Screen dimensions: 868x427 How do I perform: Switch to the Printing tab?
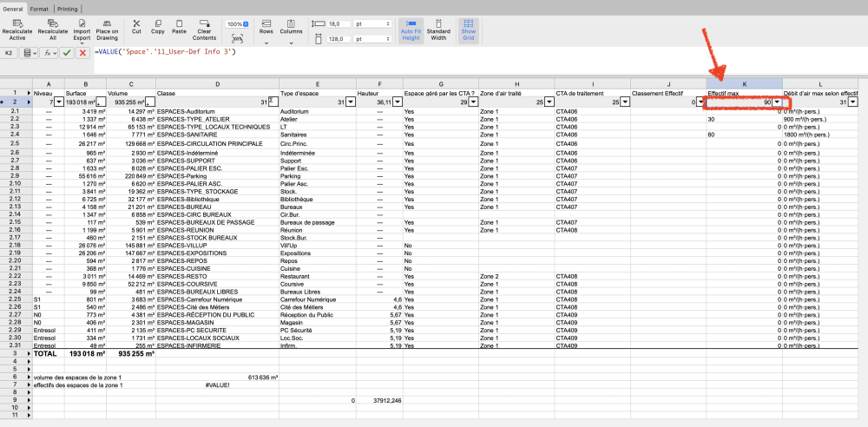[x=67, y=8]
